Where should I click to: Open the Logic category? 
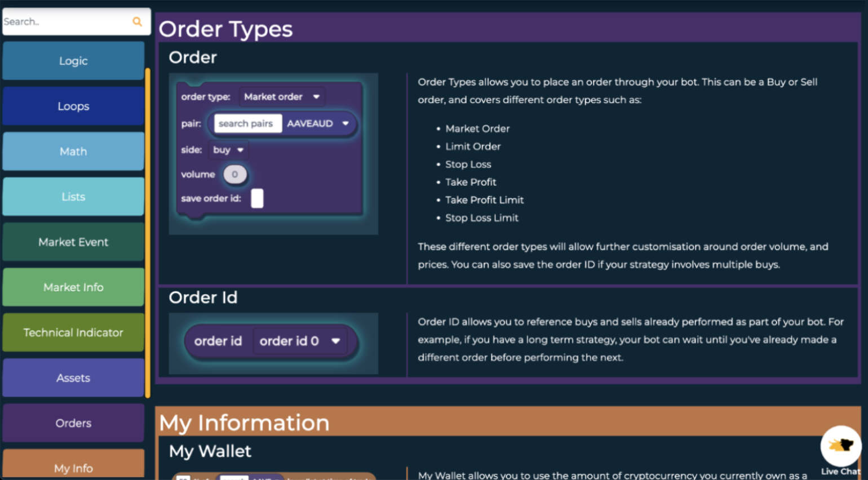pyautogui.click(x=73, y=61)
